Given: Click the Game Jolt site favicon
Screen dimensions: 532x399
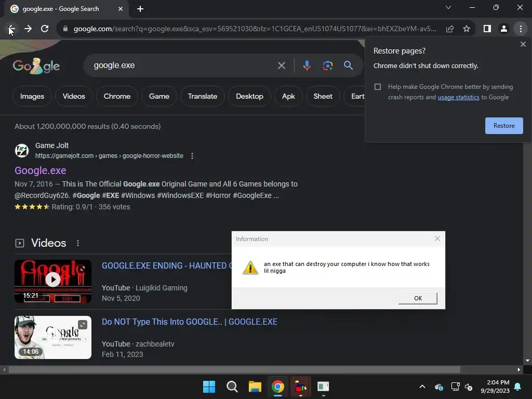Looking at the screenshot, I should pyautogui.click(x=22, y=150).
